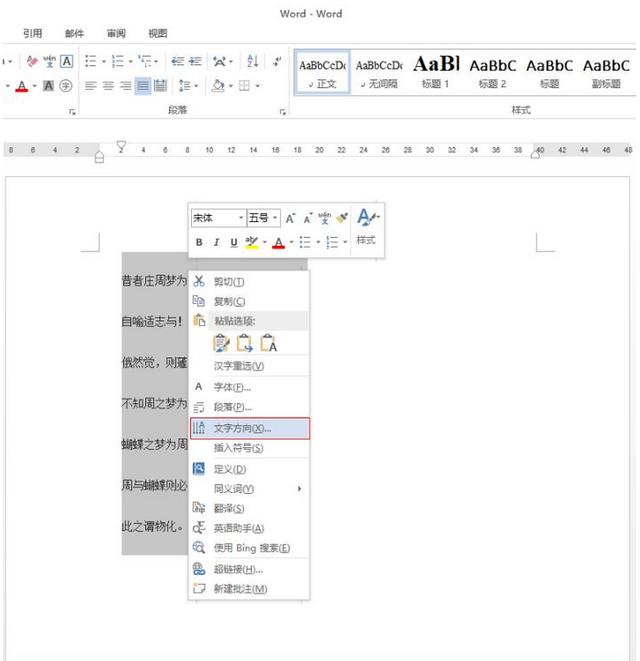Open the 审阅 ribbon tab
640x661 pixels.
[x=116, y=33]
